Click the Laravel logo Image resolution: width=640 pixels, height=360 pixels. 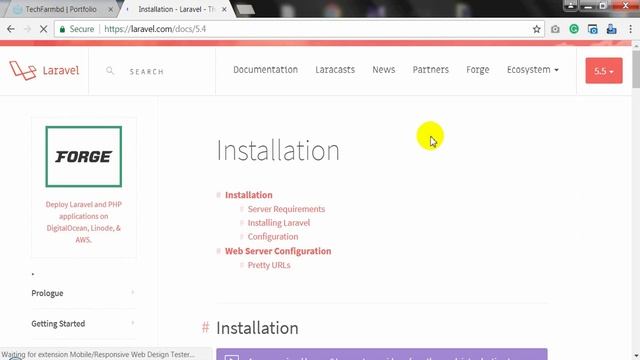pos(44,70)
